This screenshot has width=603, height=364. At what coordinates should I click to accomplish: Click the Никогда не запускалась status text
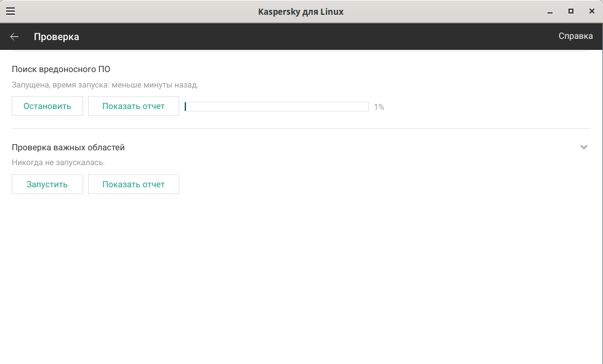[58, 163]
